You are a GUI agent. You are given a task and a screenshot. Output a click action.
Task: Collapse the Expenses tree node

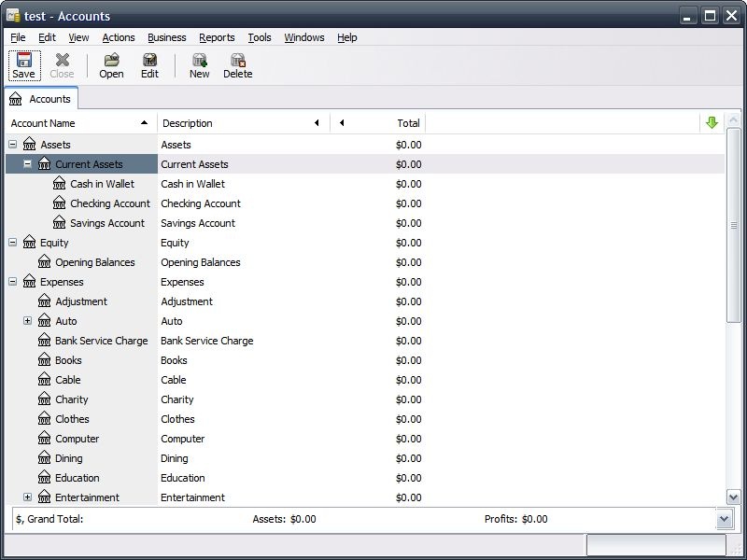pos(12,282)
